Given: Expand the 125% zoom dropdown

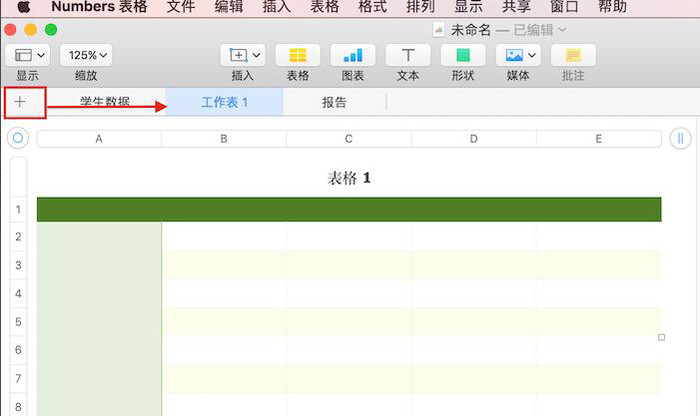Looking at the screenshot, I should pyautogui.click(x=86, y=55).
